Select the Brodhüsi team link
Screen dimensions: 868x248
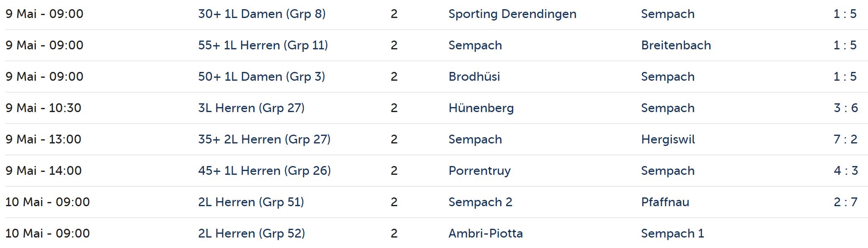coord(474,77)
